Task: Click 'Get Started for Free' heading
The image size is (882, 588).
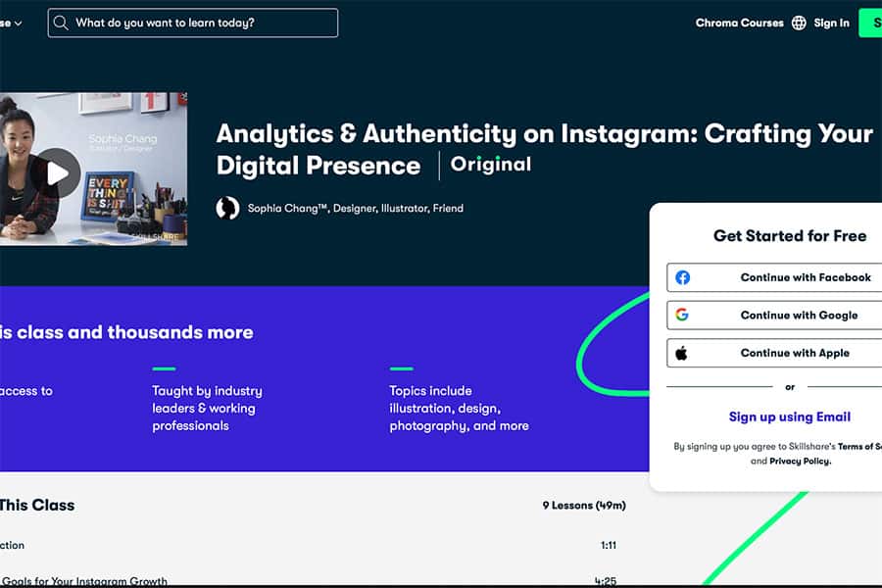Action: (790, 236)
